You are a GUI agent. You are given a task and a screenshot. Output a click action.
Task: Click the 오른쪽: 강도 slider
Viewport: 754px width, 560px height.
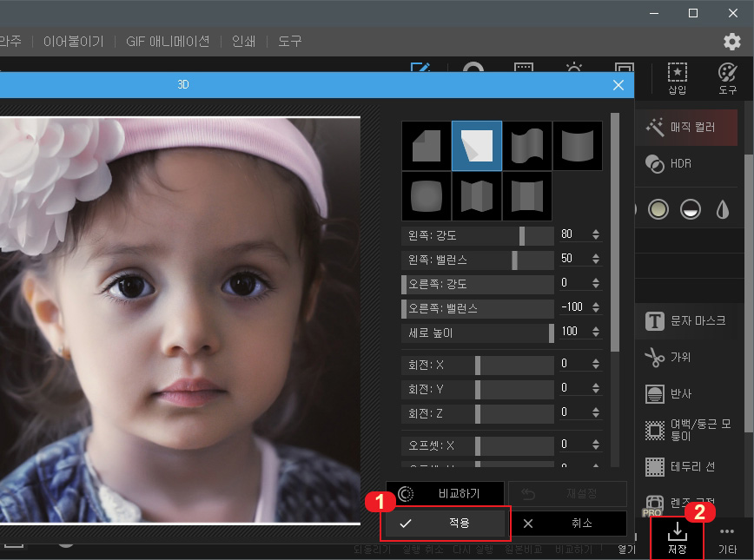pos(478,284)
